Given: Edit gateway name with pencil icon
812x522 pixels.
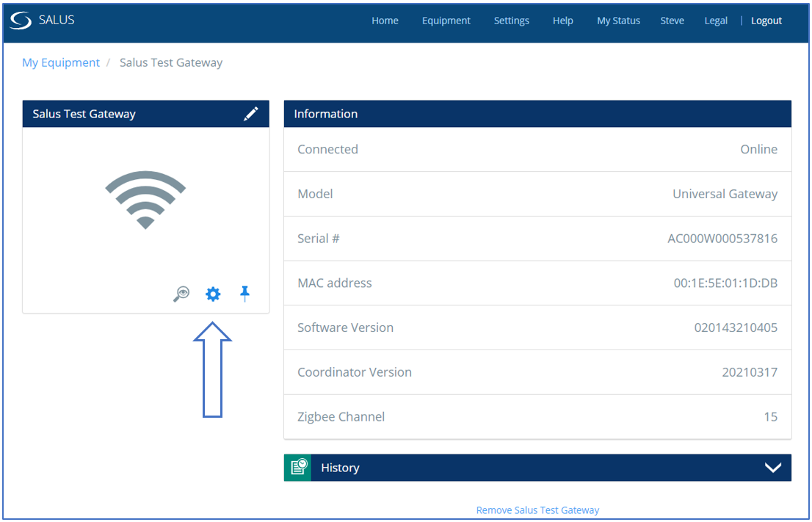Looking at the screenshot, I should [251, 114].
